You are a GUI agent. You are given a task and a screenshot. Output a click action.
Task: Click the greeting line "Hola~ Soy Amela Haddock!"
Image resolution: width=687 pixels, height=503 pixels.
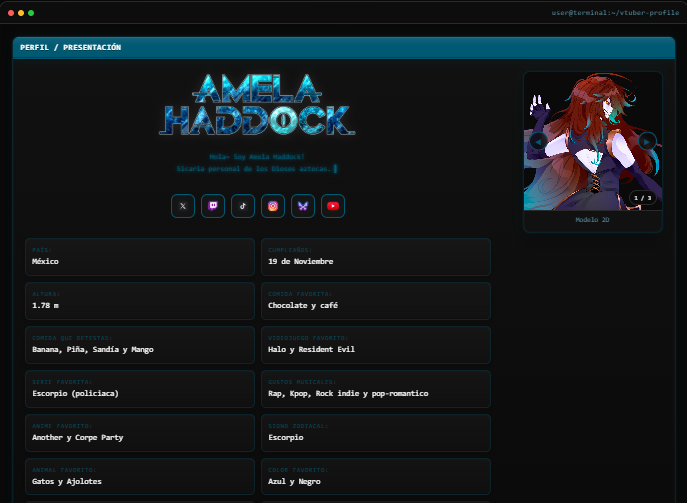(257, 156)
